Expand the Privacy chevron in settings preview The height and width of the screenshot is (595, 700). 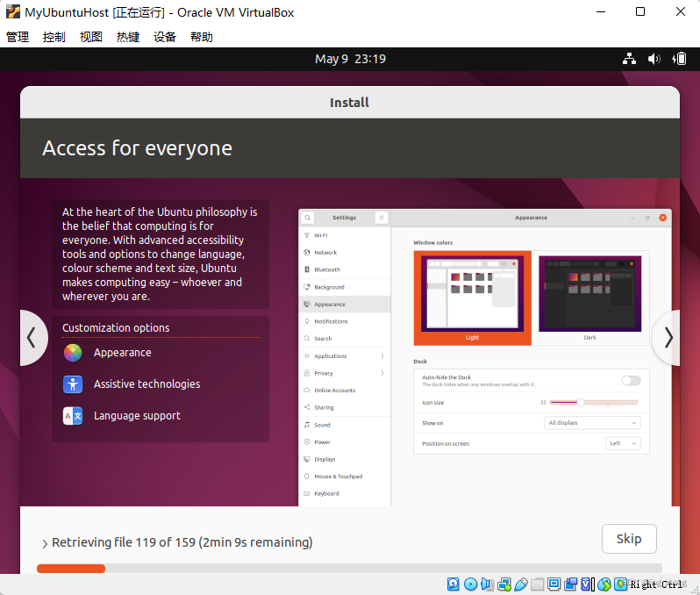382,373
